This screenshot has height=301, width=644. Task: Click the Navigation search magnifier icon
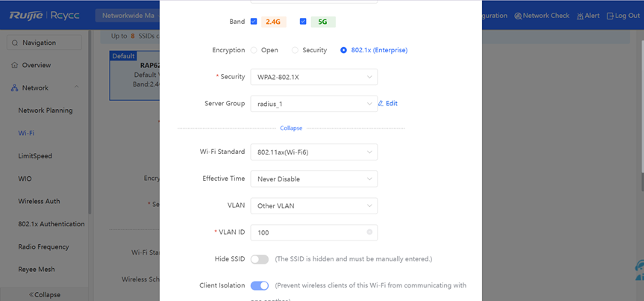15,43
